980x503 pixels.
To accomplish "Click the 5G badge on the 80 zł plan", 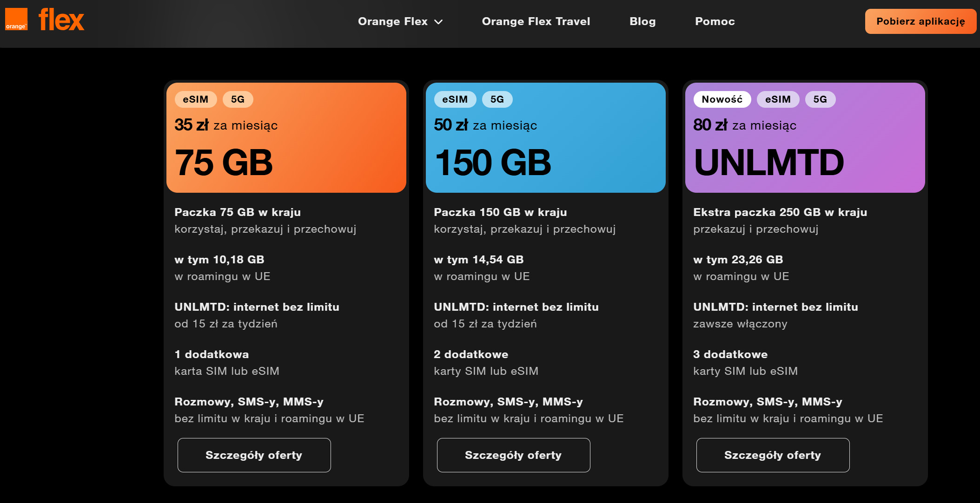I will pos(821,99).
